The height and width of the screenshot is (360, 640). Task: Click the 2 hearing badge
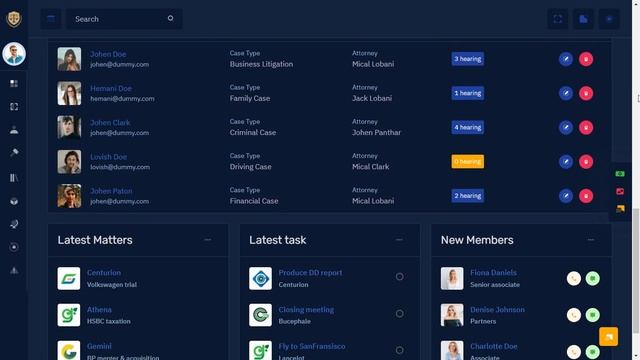point(468,196)
